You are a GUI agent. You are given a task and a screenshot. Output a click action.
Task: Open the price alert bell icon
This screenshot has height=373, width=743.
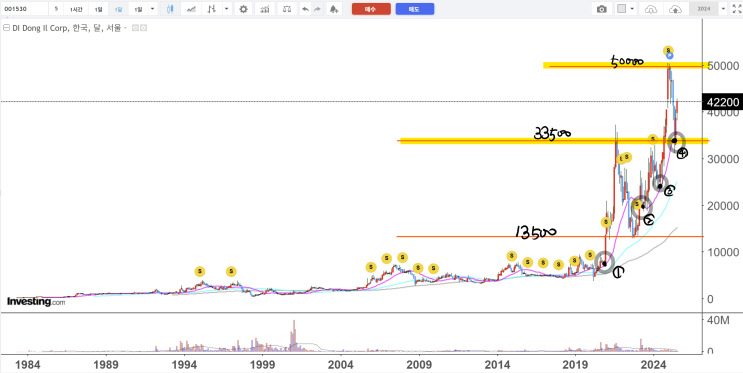pos(334,9)
